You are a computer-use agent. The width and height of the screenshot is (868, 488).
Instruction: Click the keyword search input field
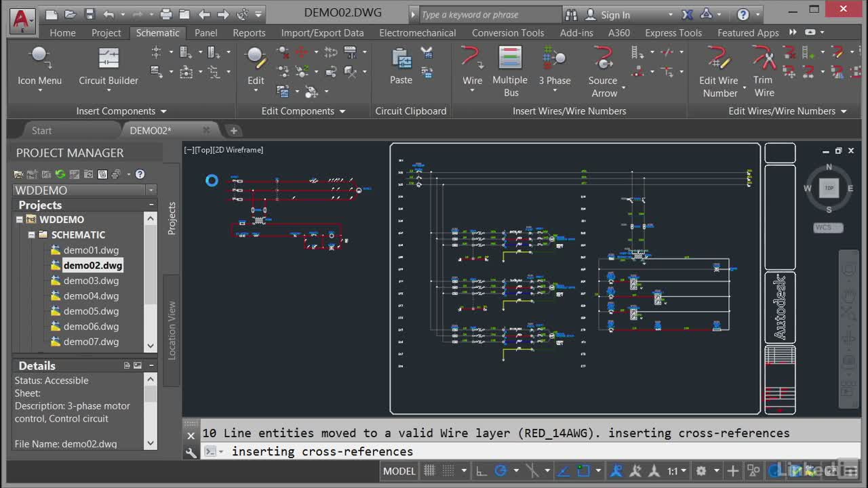click(x=488, y=15)
